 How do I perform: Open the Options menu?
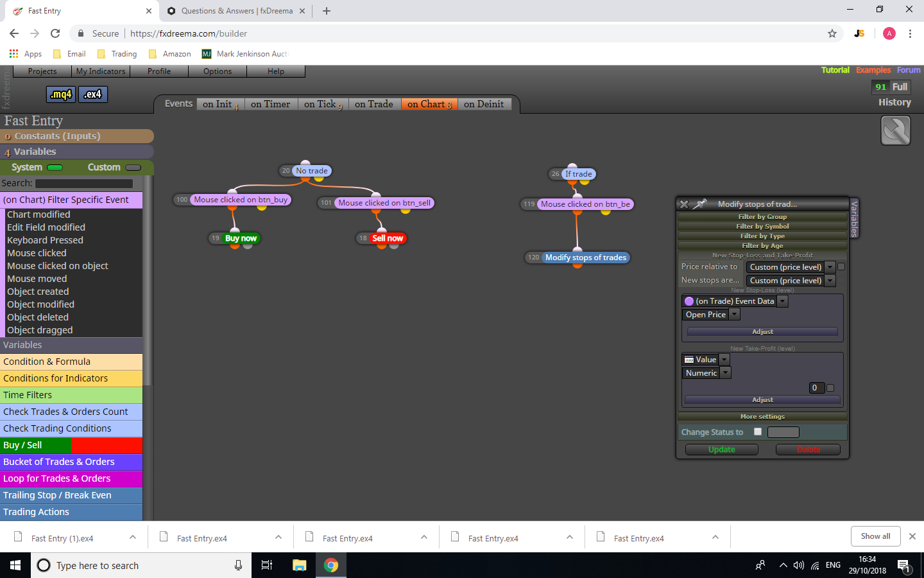[218, 71]
